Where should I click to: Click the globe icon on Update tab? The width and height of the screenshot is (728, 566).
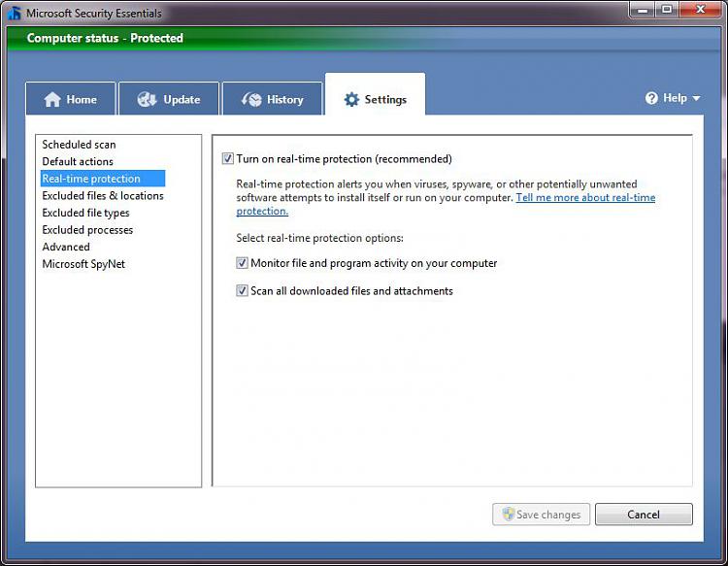[148, 99]
